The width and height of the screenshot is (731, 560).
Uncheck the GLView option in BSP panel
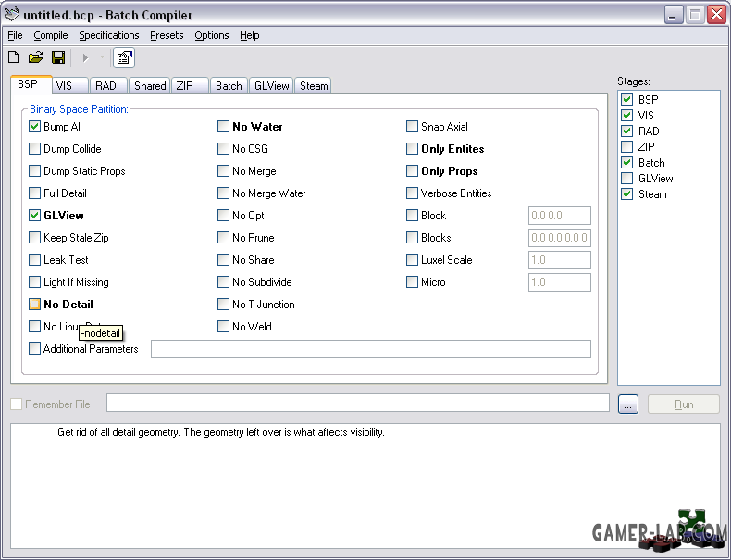point(34,216)
